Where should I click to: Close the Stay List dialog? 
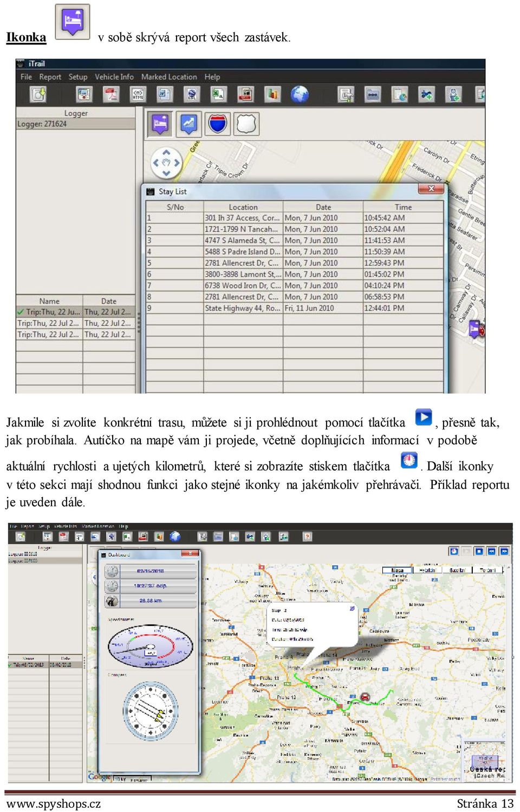(x=431, y=189)
